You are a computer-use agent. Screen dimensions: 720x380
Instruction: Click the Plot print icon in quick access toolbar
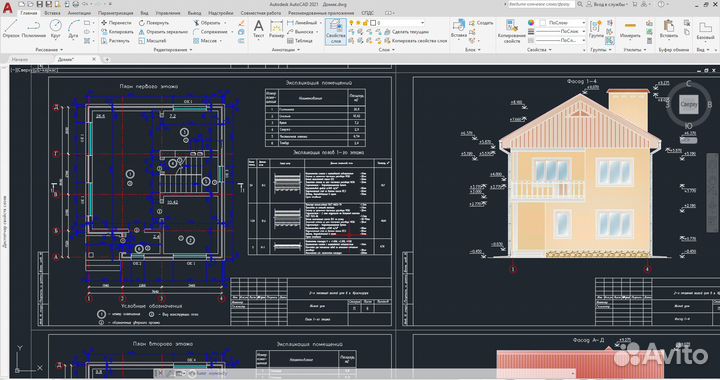click(x=76, y=4)
